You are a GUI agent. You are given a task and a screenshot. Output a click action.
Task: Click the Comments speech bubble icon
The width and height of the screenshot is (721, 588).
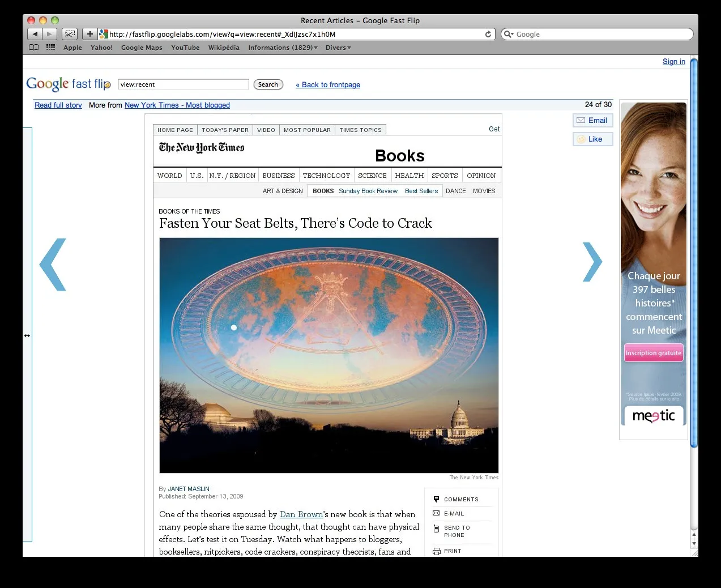click(x=436, y=499)
